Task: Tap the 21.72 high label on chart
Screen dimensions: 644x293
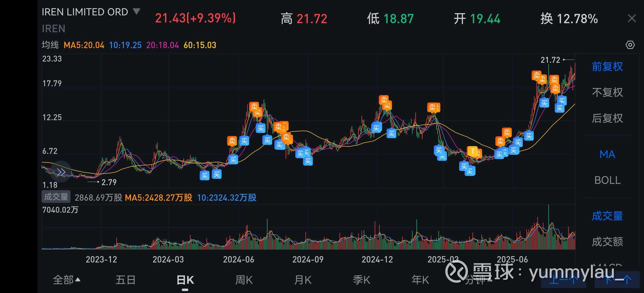Action: click(x=550, y=60)
